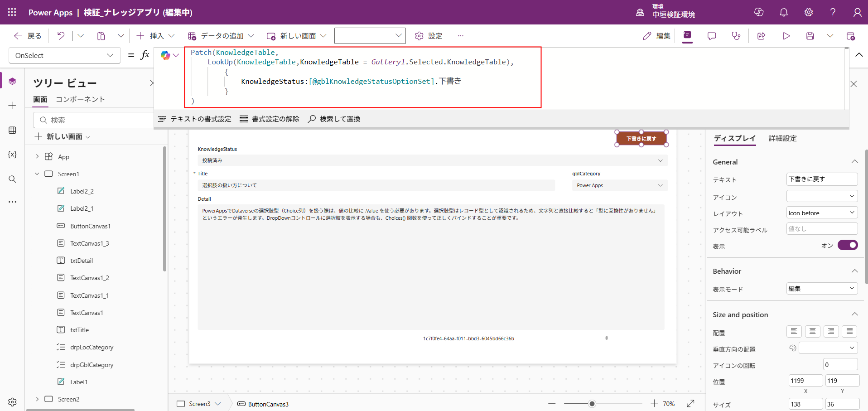Switch to the 詳細設定 tab

[782, 138]
